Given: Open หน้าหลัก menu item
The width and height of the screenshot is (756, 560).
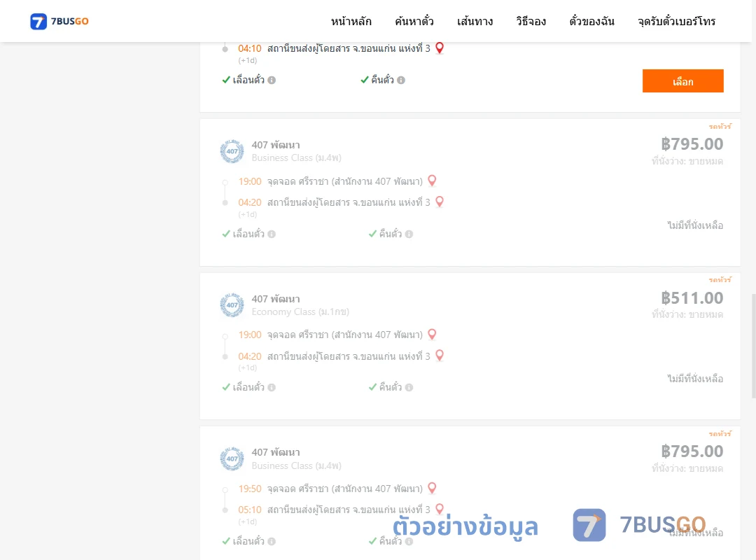Looking at the screenshot, I should [351, 21].
